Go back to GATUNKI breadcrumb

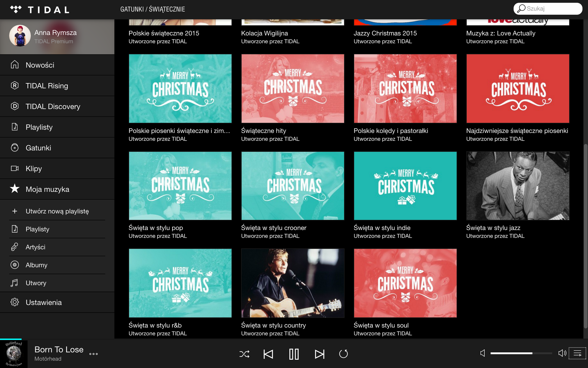pos(132,9)
